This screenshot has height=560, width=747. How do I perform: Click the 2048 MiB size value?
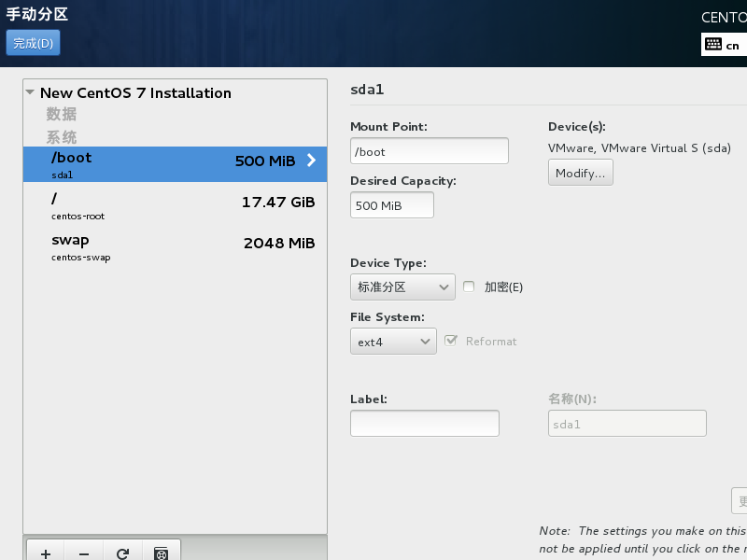pos(279,244)
